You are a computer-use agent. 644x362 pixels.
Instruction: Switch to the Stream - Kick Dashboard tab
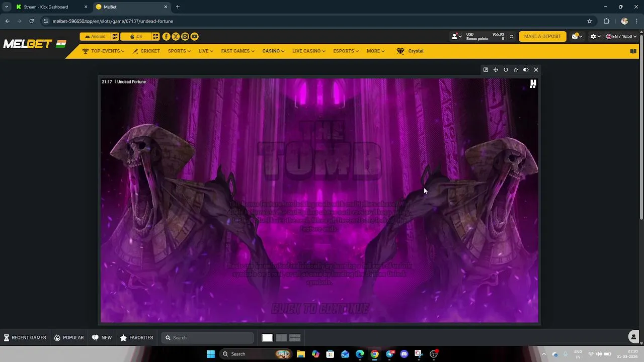(x=51, y=7)
